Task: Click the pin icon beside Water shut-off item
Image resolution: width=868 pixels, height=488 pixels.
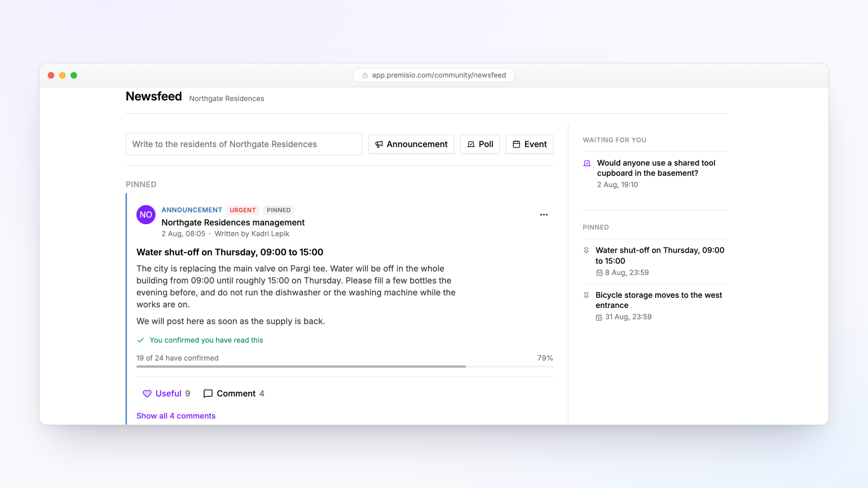Action: coord(586,251)
